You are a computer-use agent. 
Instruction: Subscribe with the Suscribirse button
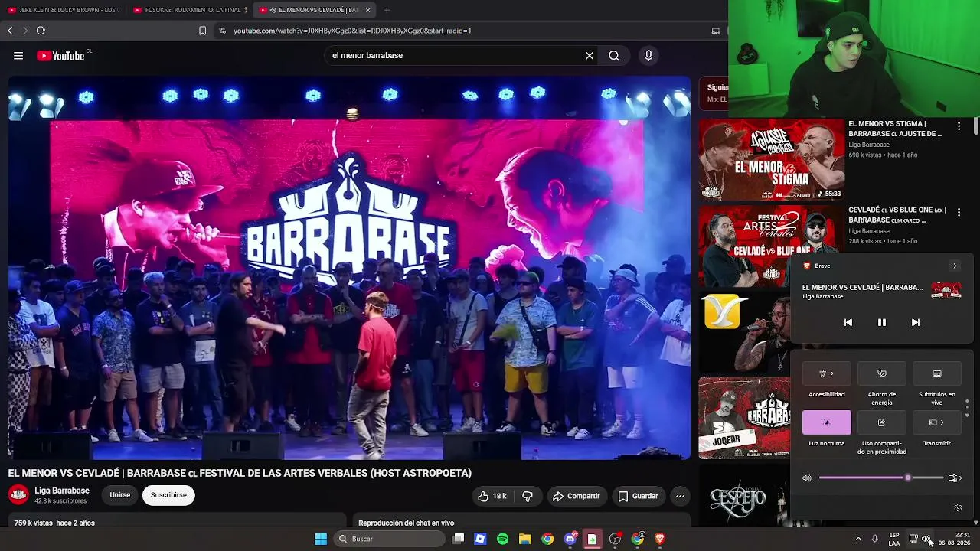pos(168,495)
